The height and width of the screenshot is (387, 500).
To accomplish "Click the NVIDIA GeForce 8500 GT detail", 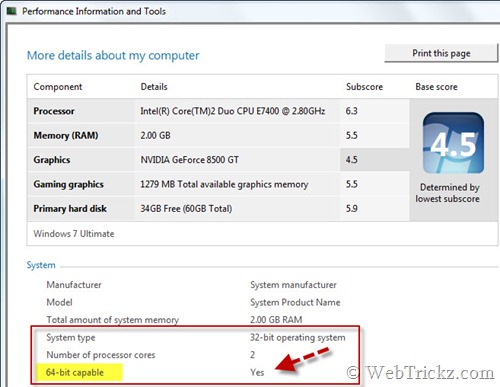I will pos(189,160).
